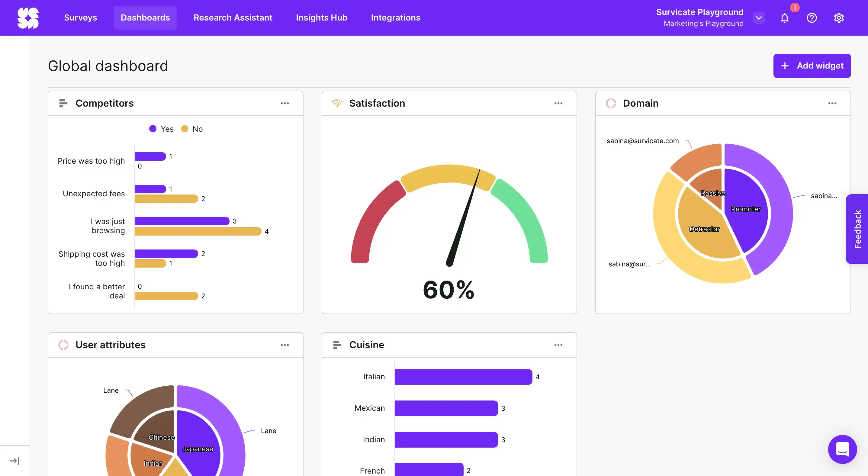Click the Detractor slice in Domain chart

point(704,229)
